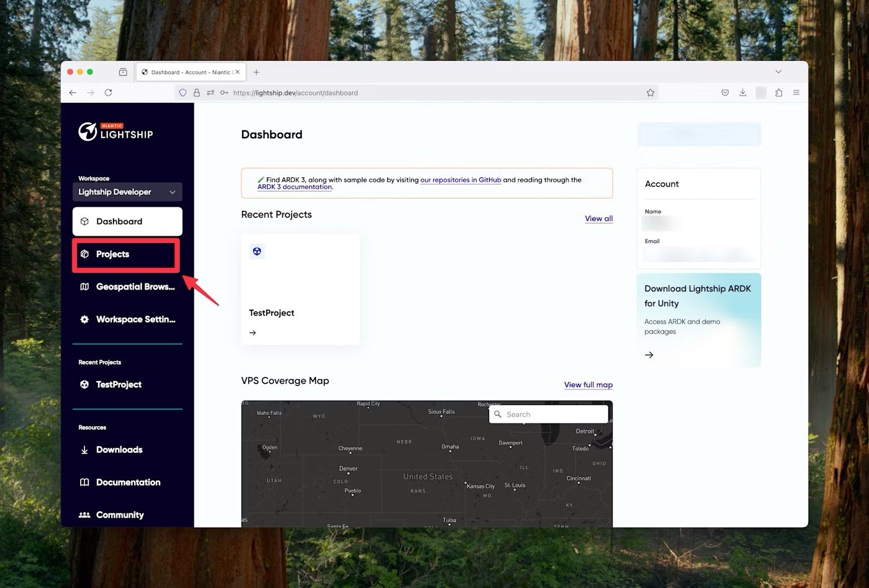869x588 pixels.
Task: Click the Geospatial Browser map icon
Action: tap(84, 287)
